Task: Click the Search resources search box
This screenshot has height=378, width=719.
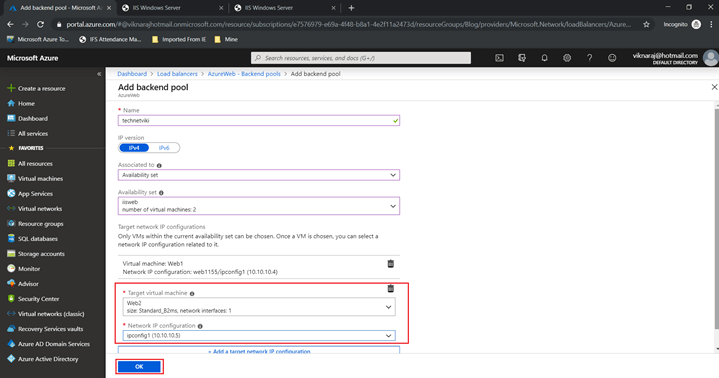Action: [361, 58]
